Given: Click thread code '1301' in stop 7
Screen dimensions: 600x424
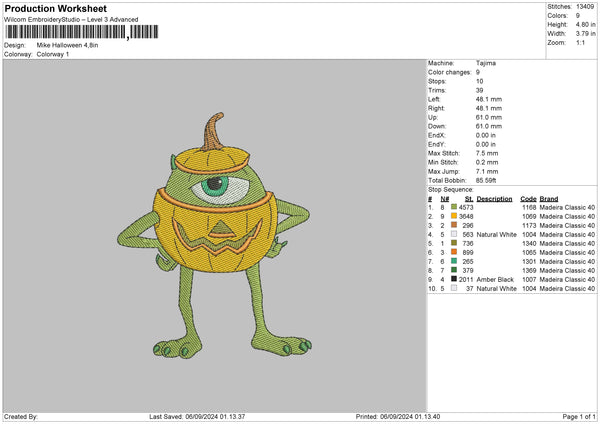Looking at the screenshot, I should (x=529, y=261).
